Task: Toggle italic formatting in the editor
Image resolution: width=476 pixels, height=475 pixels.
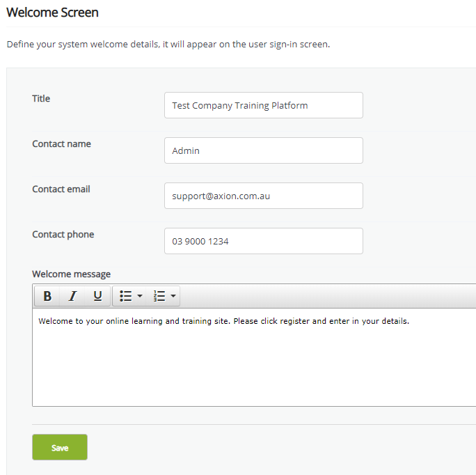Action: 72,296
